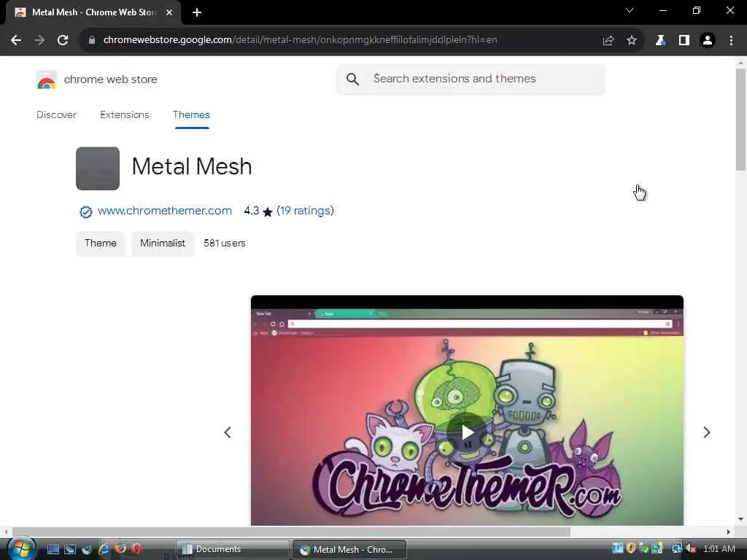Switch to the Discover tab
747x560 pixels.
56,114
